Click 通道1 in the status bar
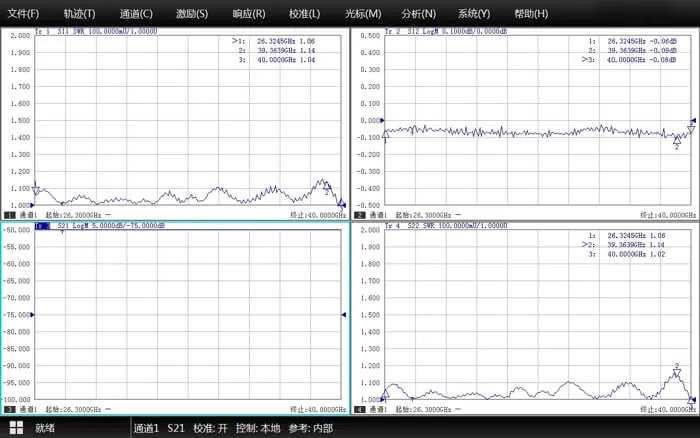 146,428
